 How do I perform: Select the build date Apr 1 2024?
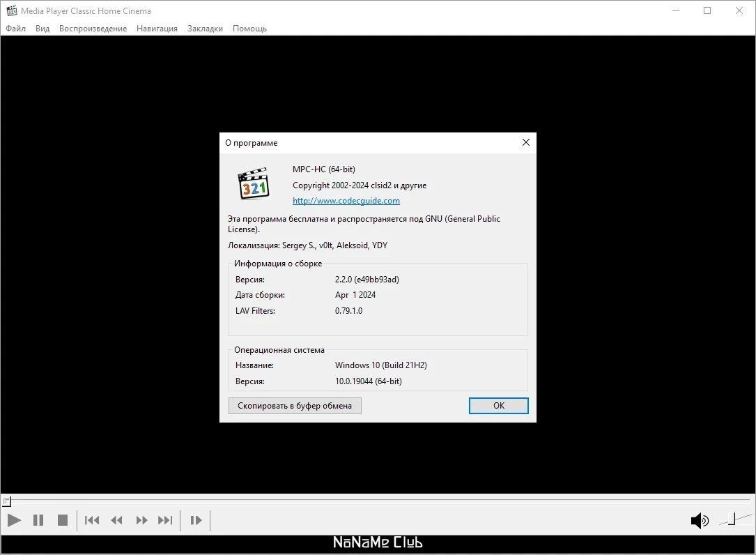355,295
